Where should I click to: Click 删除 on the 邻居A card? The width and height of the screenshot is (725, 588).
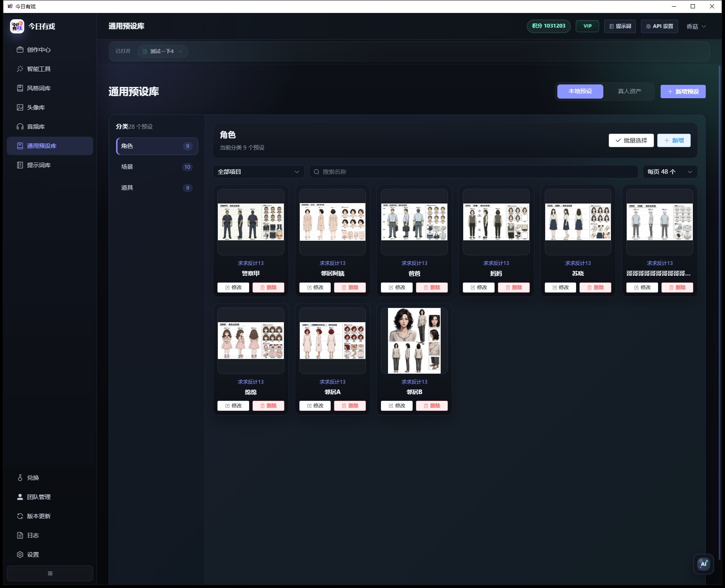350,406
